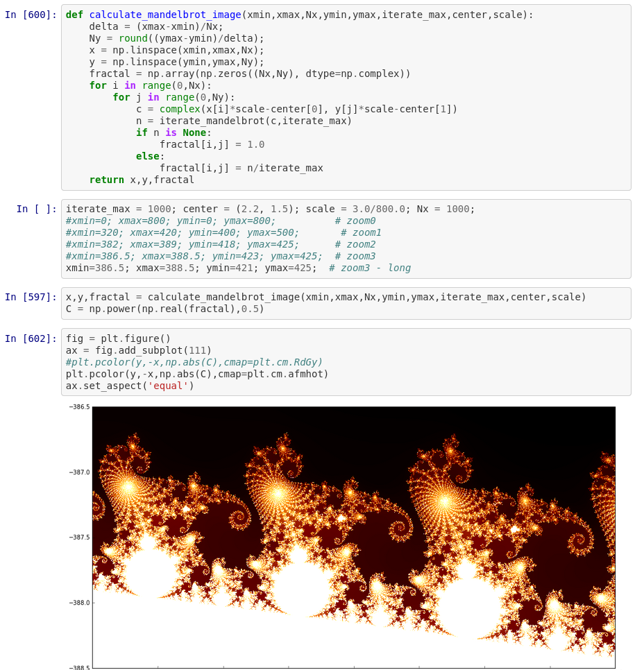Click the commented '# zoom2' line
The image size is (644, 670).
[221, 244]
